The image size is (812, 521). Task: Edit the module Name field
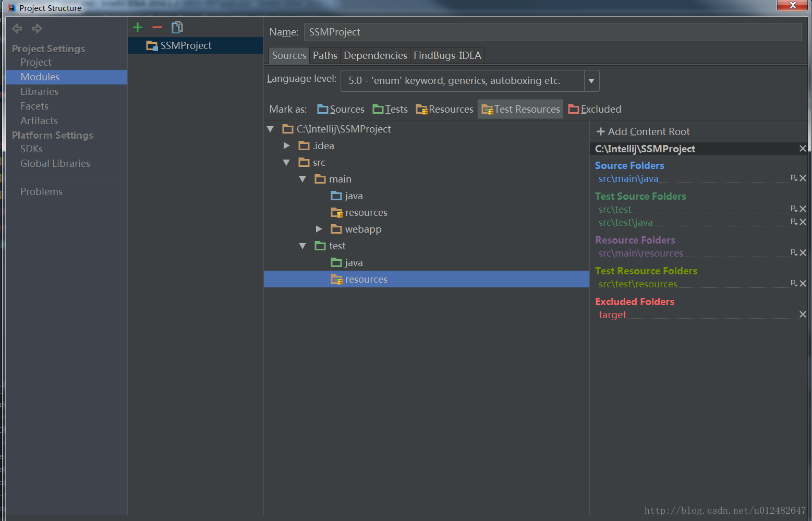pyautogui.click(x=553, y=32)
